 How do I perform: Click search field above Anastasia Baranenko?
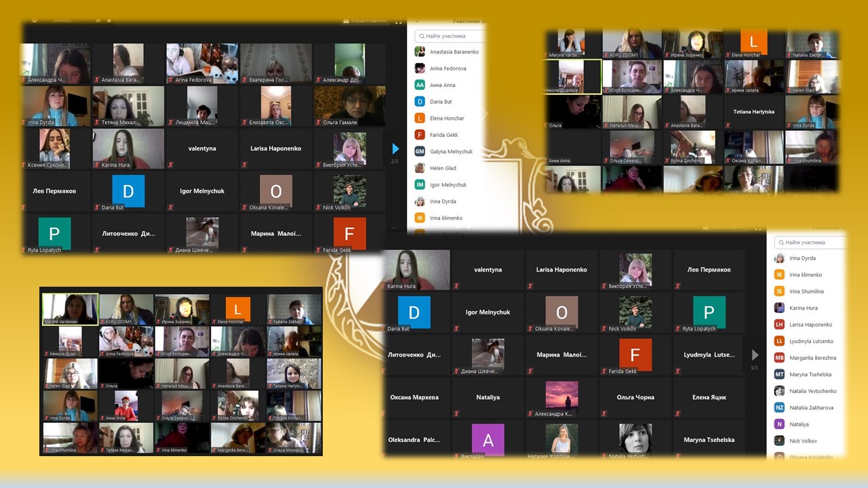(452, 36)
